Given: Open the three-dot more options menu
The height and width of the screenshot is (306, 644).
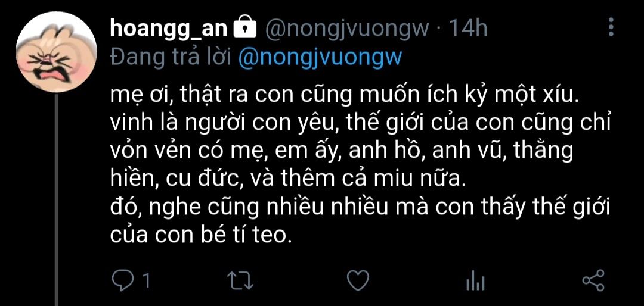Looking at the screenshot, I should pos(611,28).
